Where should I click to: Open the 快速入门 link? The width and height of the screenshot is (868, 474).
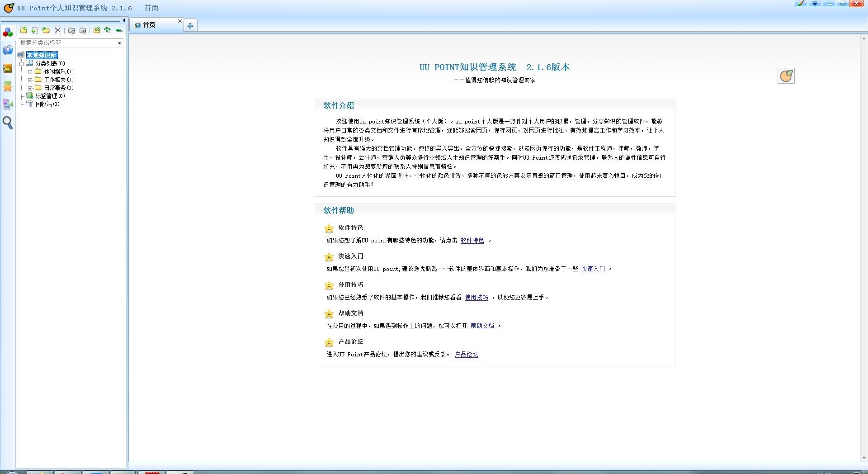(x=593, y=269)
